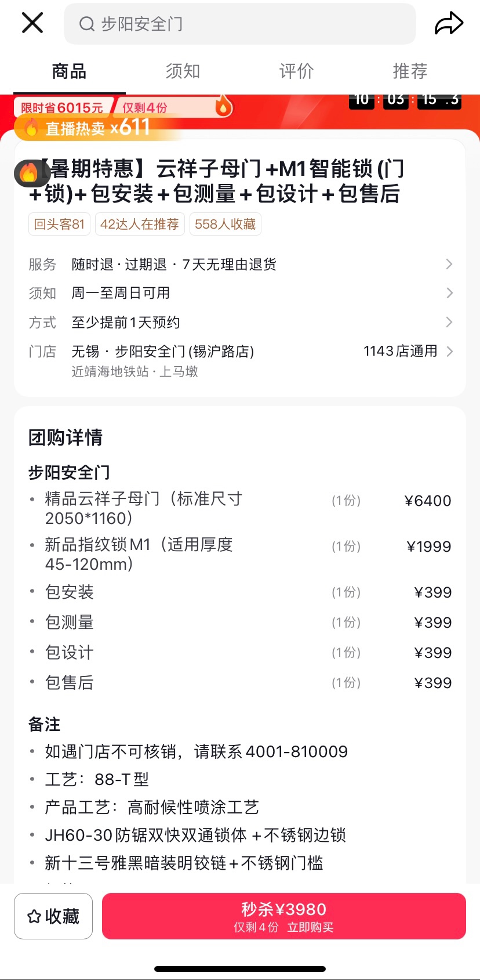Image resolution: width=480 pixels, height=980 pixels.
Task: Tap the 558人收藏 tag
Action: coord(225,225)
